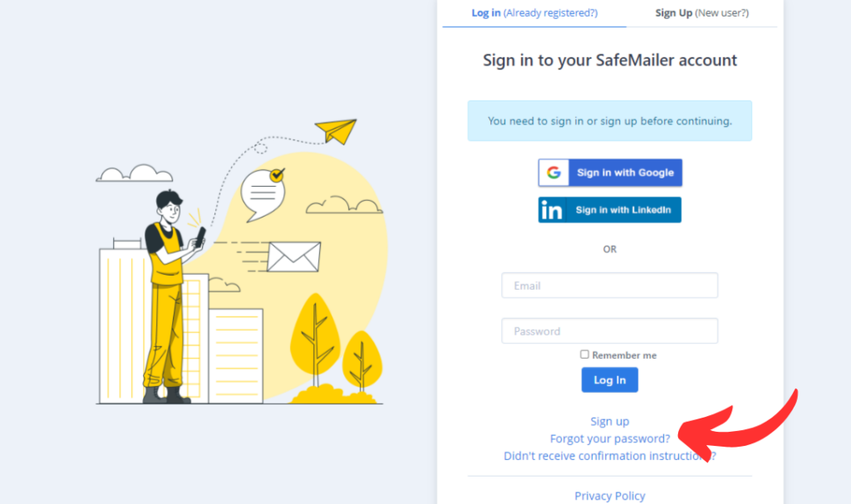Open the Sign up link below Log In
The height and width of the screenshot is (504, 851).
point(609,422)
